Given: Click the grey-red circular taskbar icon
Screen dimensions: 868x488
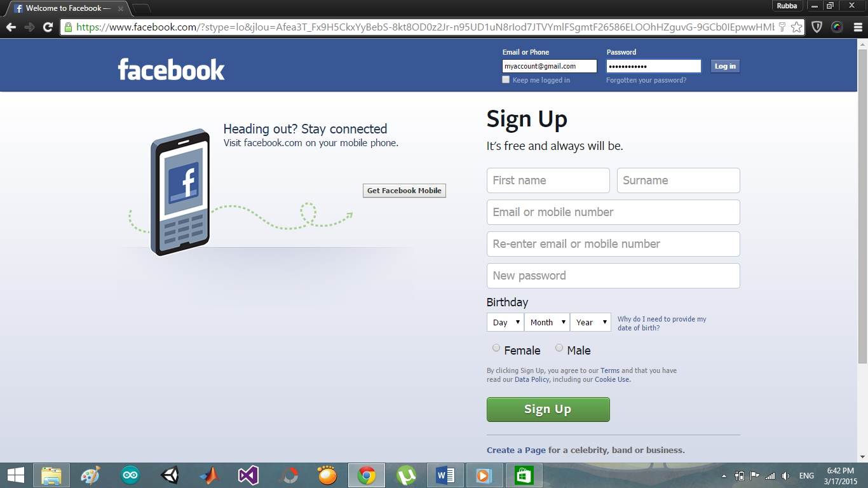Looking at the screenshot, I should pyautogui.click(x=288, y=475).
